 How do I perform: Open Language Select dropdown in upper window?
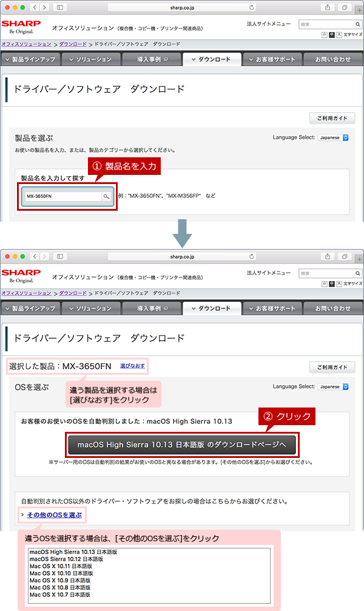[333, 137]
